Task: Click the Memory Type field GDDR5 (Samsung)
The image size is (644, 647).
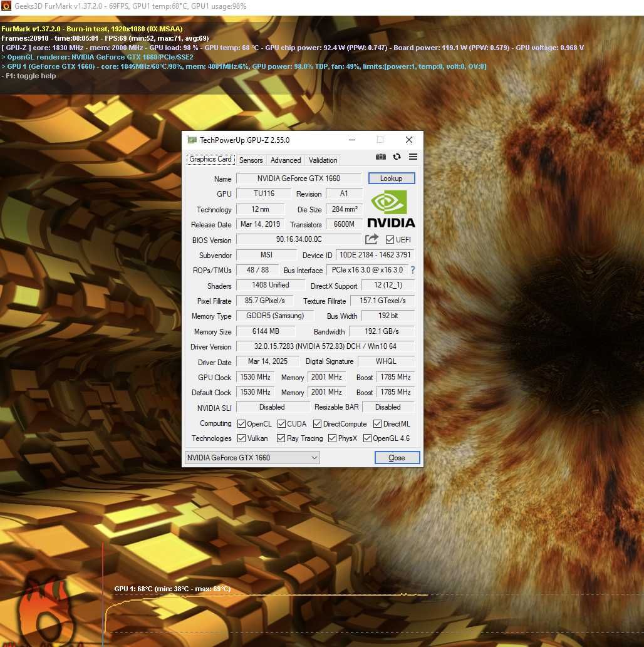Action: [x=276, y=316]
